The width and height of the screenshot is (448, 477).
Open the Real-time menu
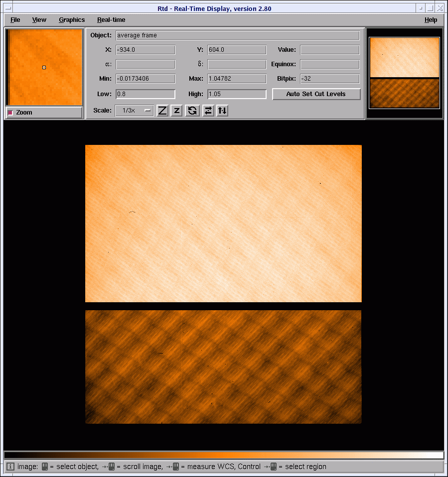coord(111,20)
